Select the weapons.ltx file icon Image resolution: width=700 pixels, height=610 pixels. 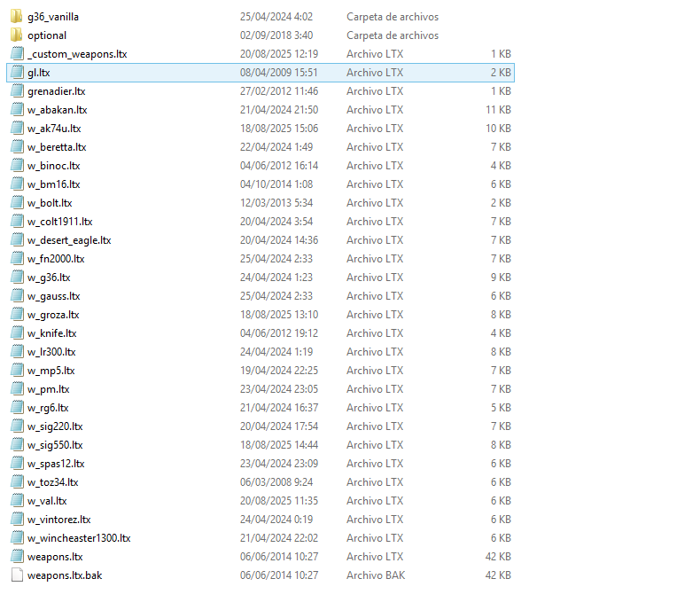(17, 557)
